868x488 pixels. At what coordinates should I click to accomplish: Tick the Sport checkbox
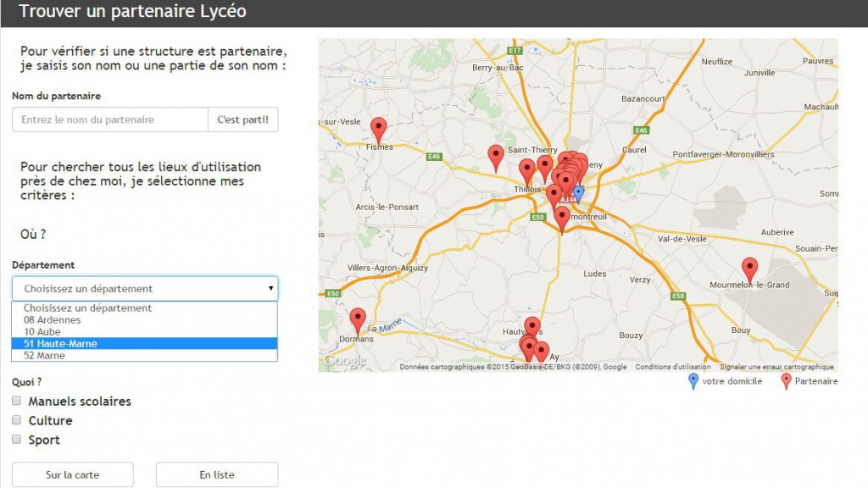(x=17, y=440)
